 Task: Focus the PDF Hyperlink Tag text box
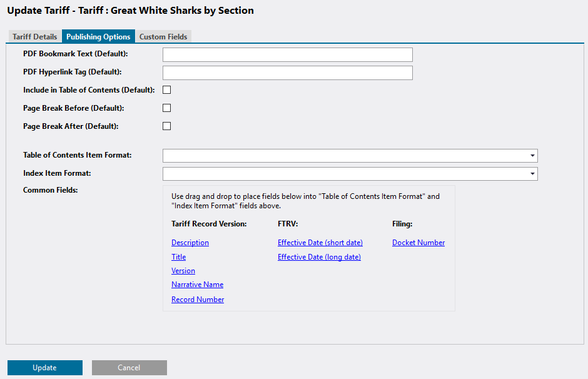pos(288,73)
